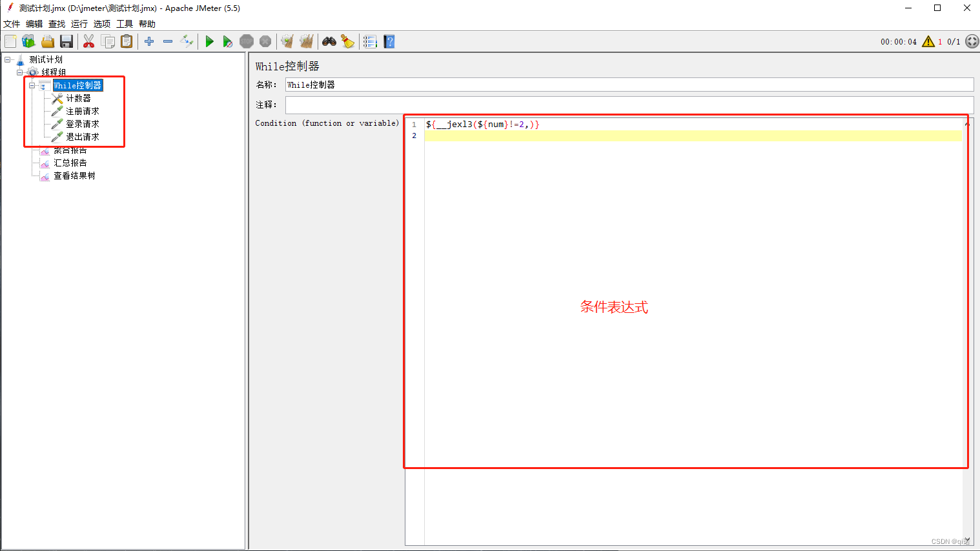Select 汇总报告 tree item
This screenshot has height=551, width=980.
(x=70, y=163)
